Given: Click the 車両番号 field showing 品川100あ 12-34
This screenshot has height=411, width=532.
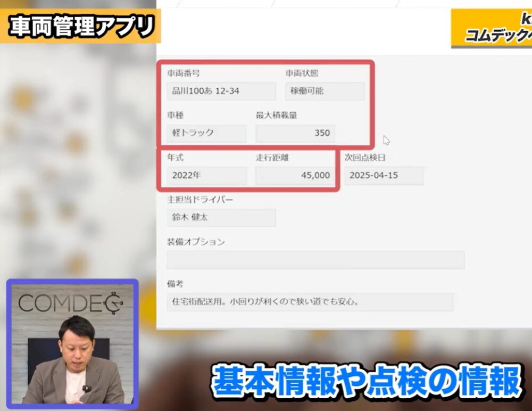Looking at the screenshot, I should tap(221, 91).
